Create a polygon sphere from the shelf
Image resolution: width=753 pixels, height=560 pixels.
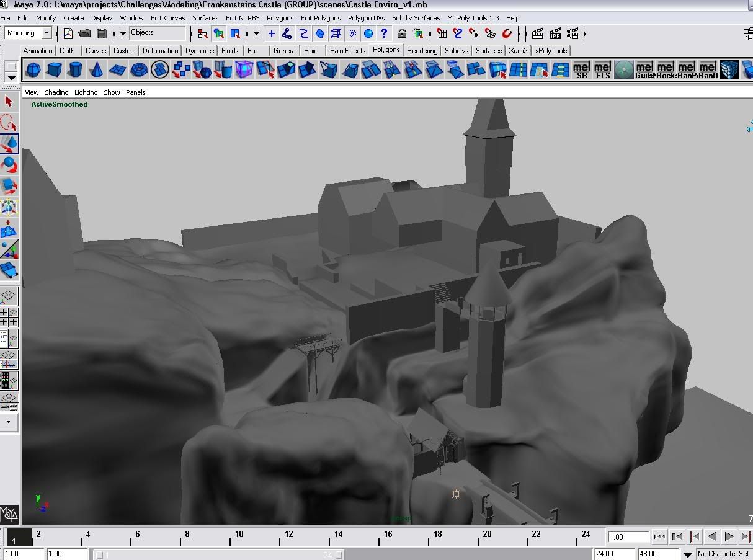32,70
